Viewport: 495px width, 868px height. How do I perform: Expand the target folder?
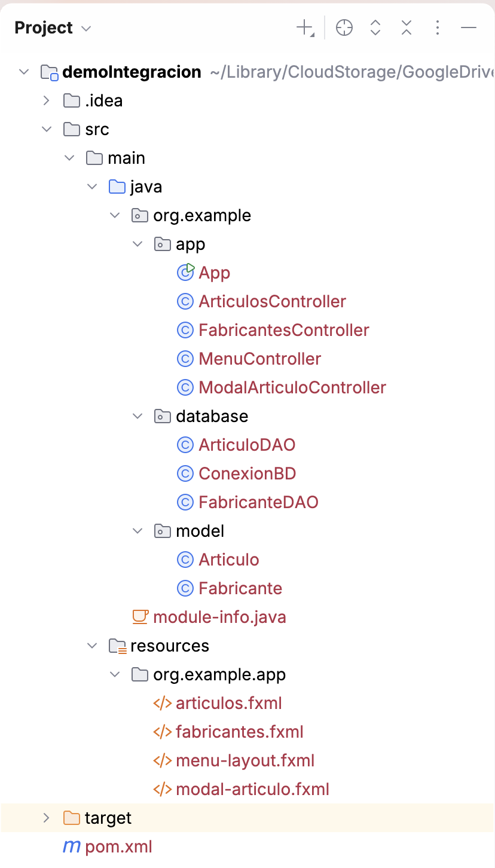[x=47, y=818]
